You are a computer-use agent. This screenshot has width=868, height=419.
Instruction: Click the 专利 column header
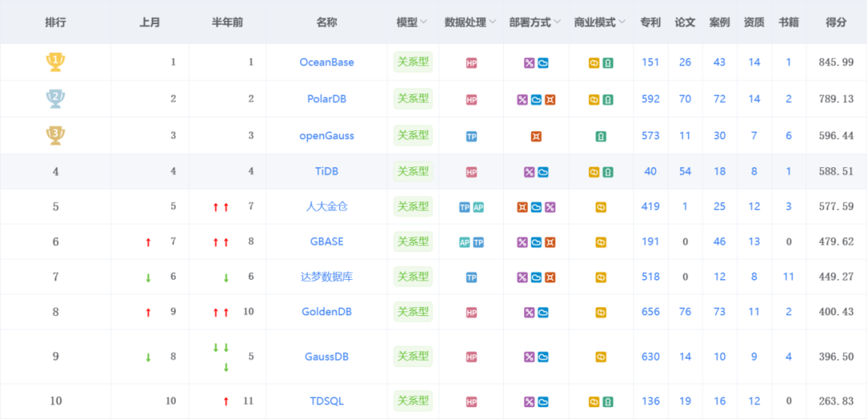tap(650, 23)
